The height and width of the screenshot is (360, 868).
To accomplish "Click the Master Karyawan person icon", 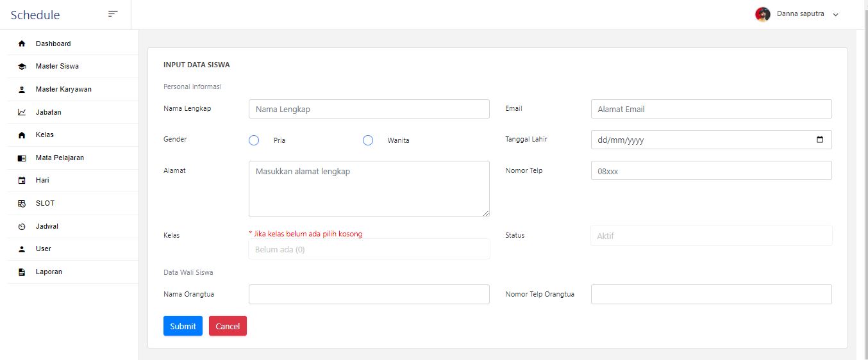I will pyautogui.click(x=22, y=90).
